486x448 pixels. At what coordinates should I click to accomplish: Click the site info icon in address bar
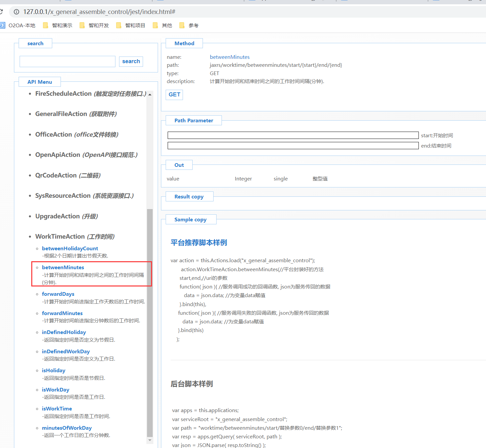click(x=16, y=12)
